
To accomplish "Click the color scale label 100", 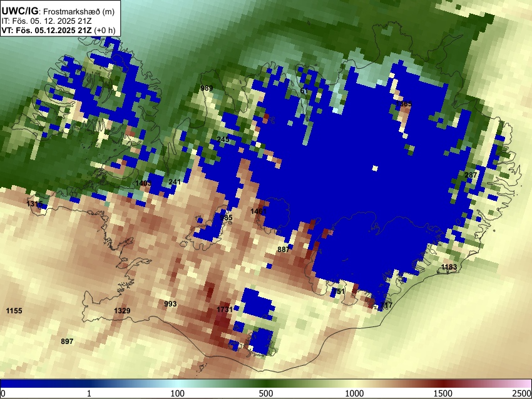I will (x=177, y=393).
